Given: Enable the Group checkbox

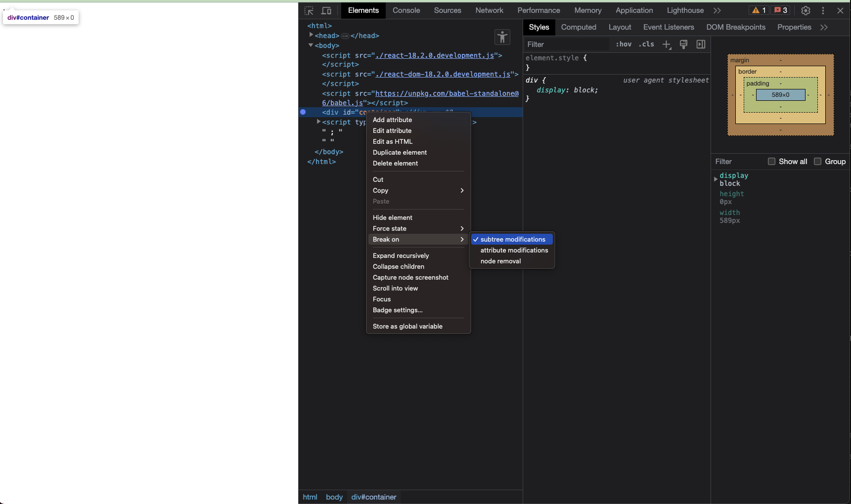Looking at the screenshot, I should 817,161.
